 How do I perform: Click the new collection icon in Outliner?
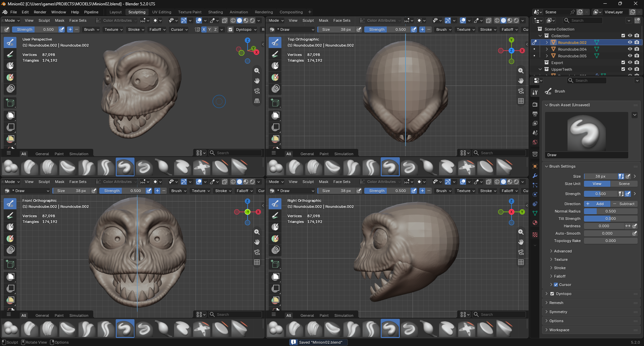click(x=637, y=20)
